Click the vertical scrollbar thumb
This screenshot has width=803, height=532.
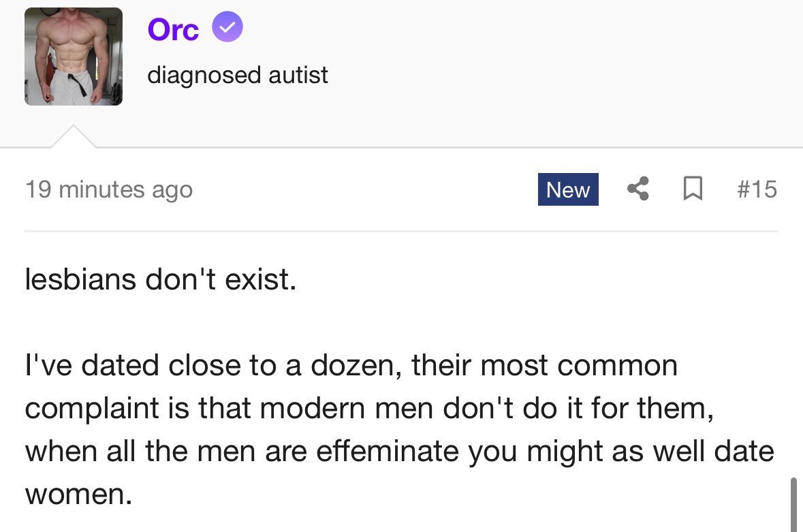(794, 504)
